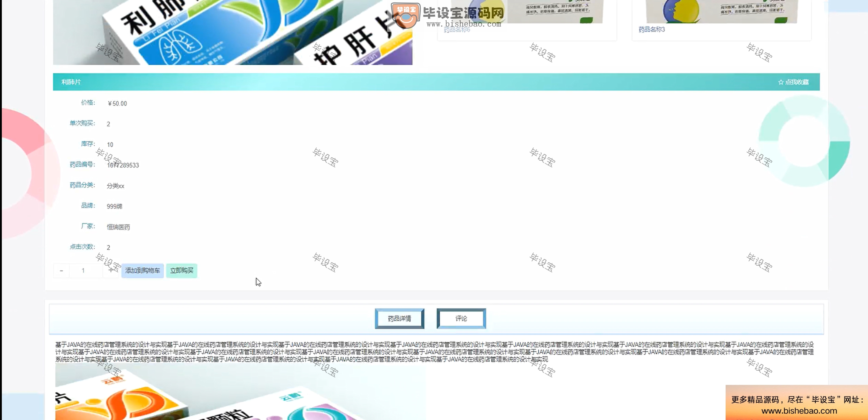Click the 品牌 label
Screen dimensions: 868x420
tap(88, 205)
